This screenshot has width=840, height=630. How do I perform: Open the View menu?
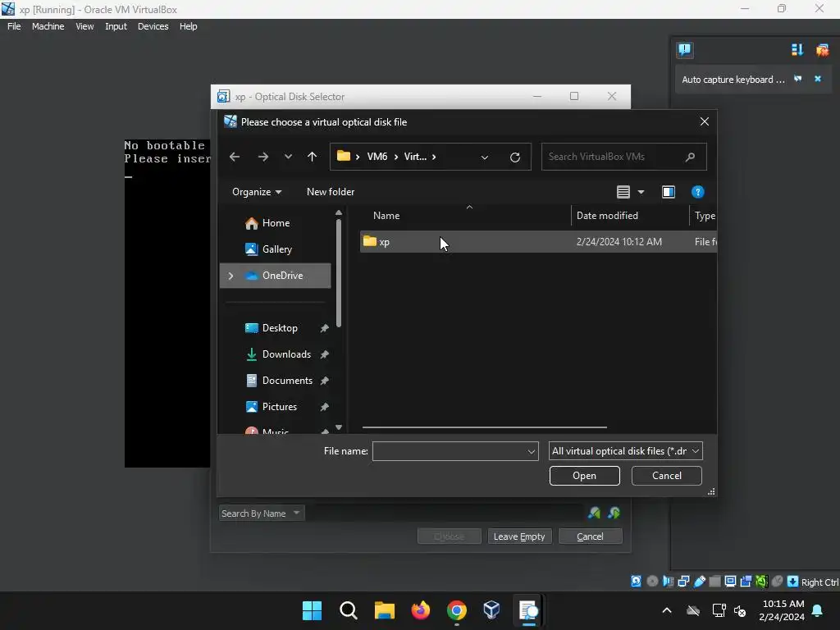84,26
